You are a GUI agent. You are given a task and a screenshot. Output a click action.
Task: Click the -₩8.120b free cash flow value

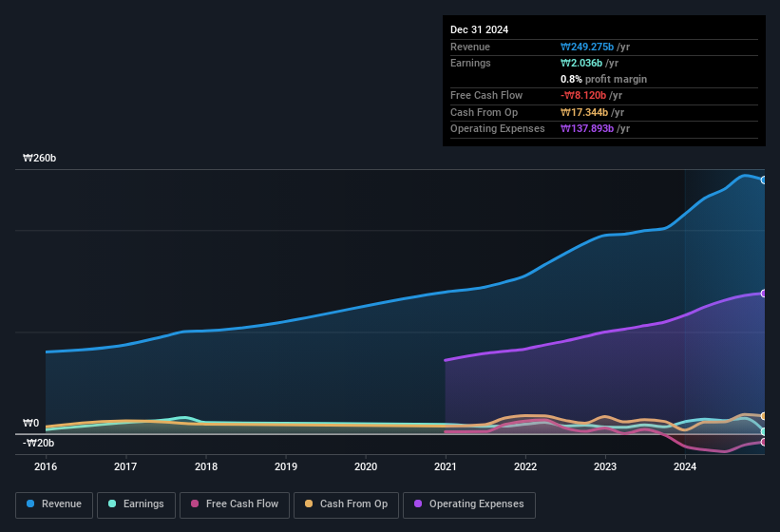coord(583,95)
